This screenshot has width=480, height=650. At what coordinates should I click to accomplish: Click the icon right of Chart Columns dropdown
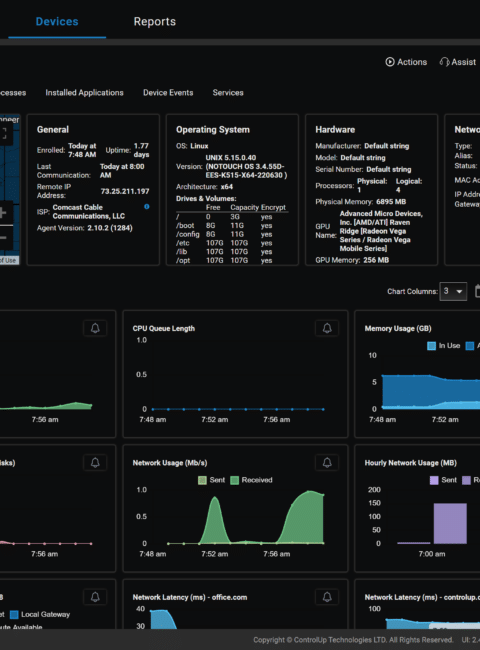tap(477, 291)
